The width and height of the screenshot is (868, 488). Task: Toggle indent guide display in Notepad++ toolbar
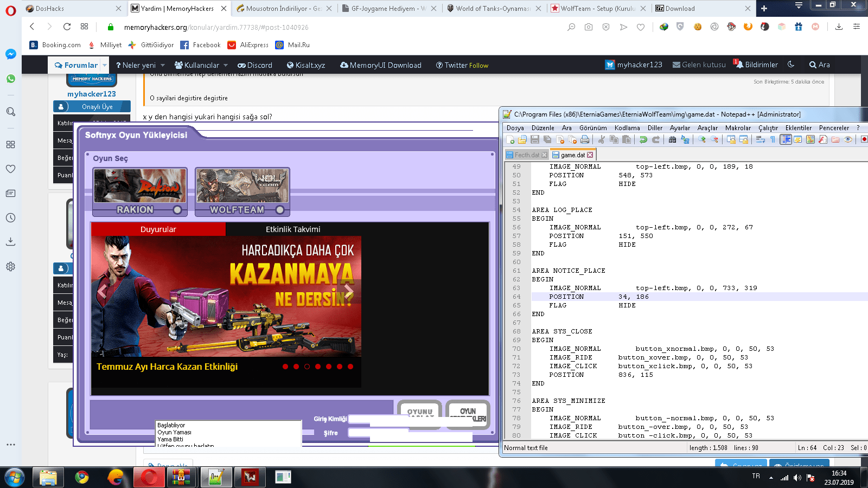click(x=786, y=140)
